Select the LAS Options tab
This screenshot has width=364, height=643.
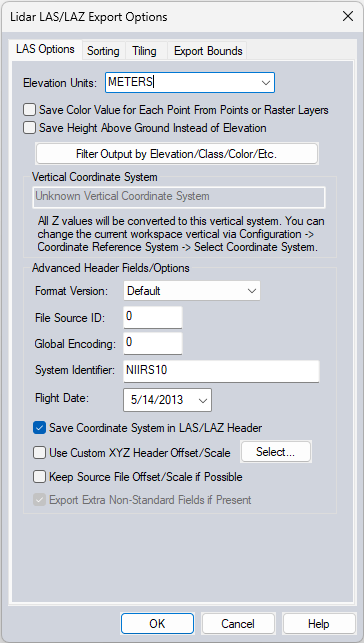coord(46,50)
